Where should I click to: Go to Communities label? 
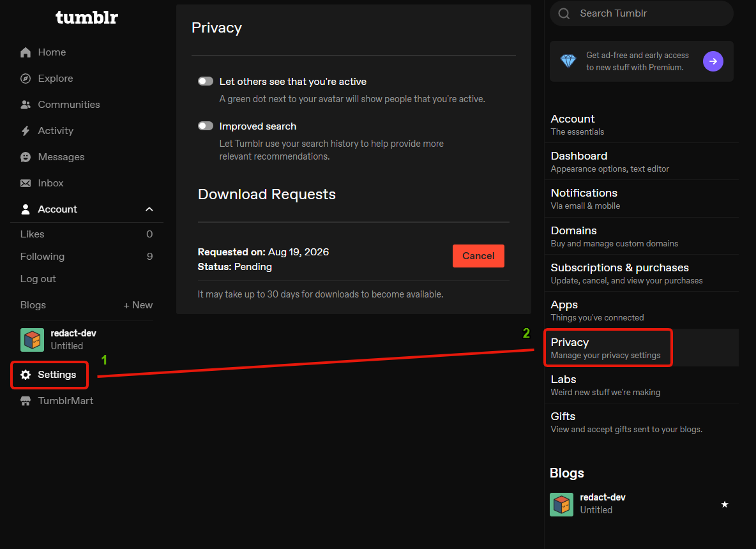point(69,105)
